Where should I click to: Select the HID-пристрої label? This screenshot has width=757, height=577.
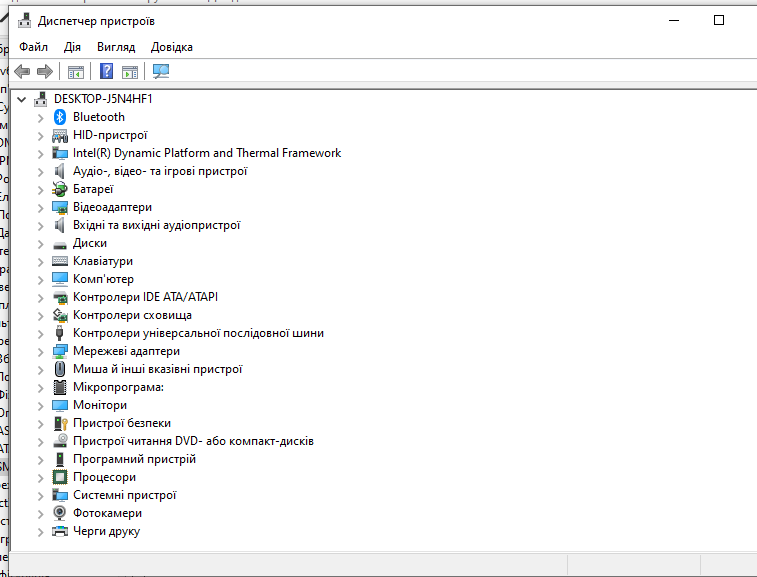110,135
